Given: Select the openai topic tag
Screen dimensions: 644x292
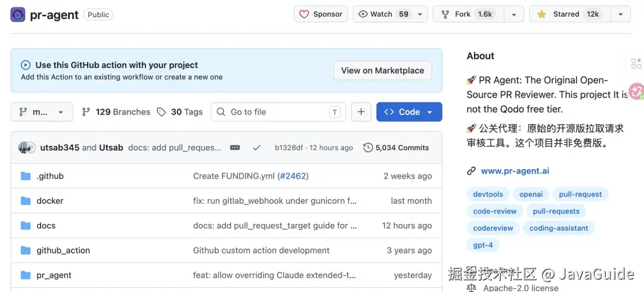Looking at the screenshot, I should pyautogui.click(x=531, y=194).
